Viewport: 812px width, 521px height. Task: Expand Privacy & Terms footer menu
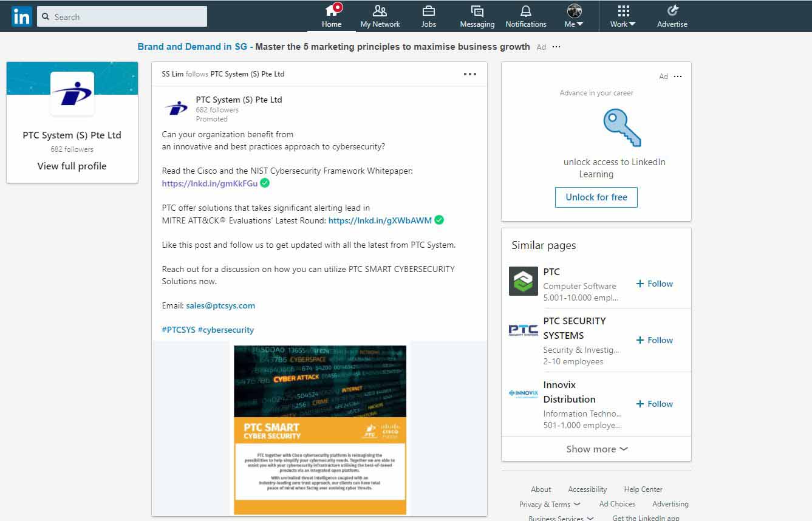[550, 504]
